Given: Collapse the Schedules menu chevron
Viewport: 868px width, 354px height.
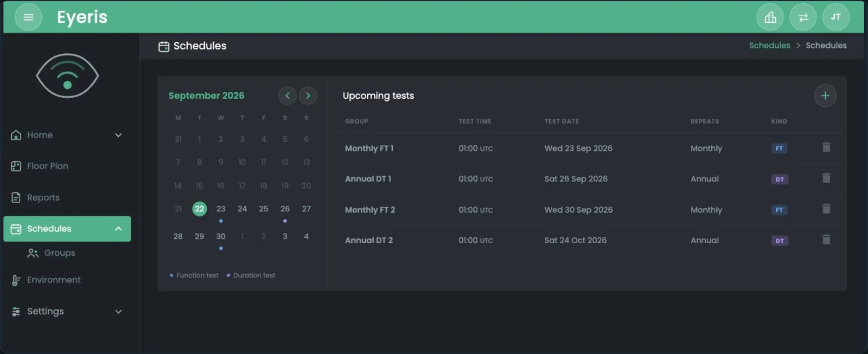Looking at the screenshot, I should pos(118,229).
